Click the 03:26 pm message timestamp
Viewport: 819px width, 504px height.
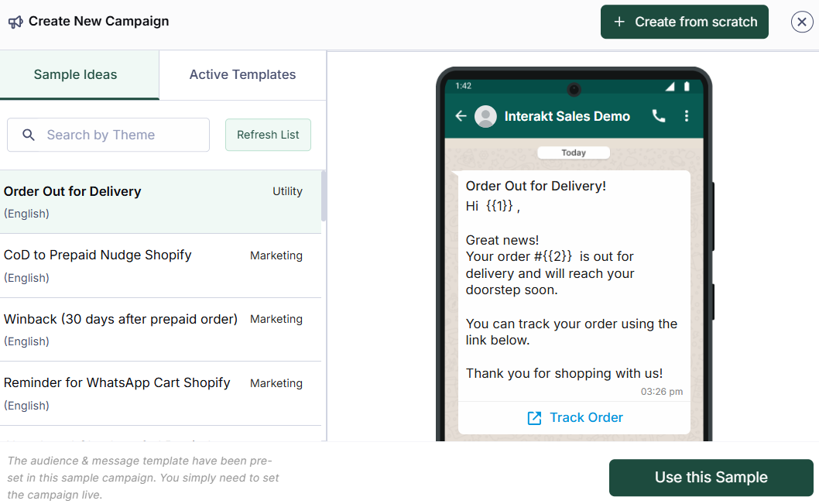pos(661,392)
